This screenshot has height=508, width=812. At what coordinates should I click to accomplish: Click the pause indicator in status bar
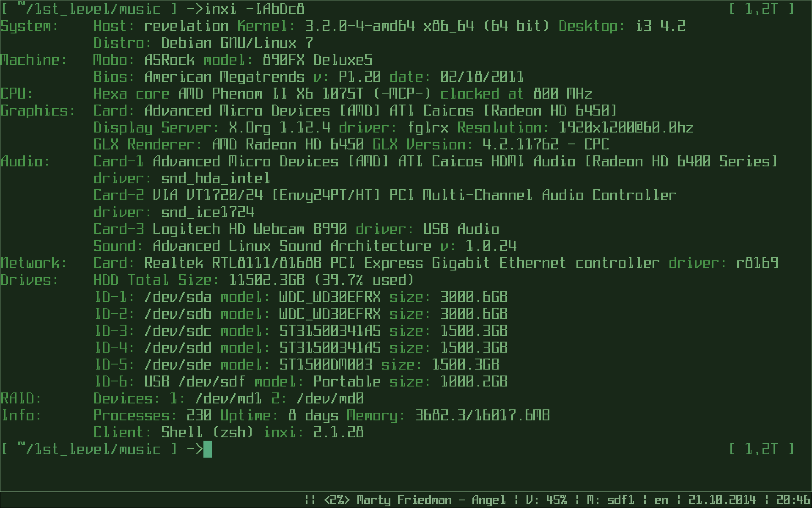click(x=310, y=500)
